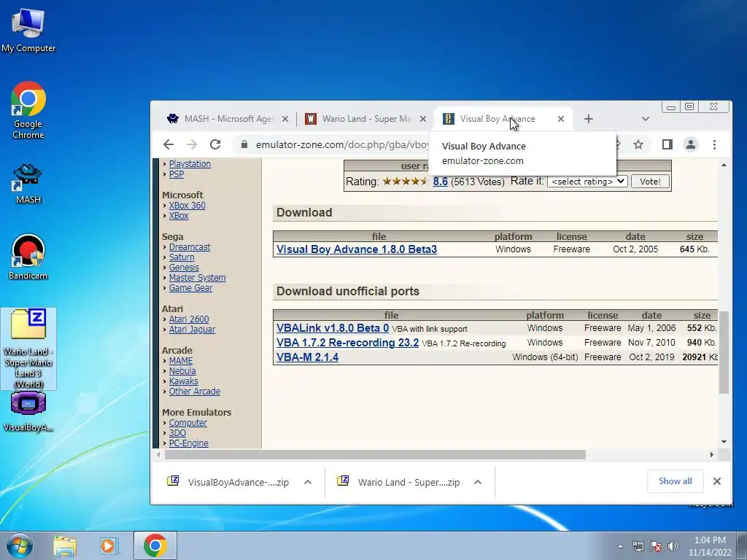This screenshot has width=747, height=560.
Task: Open Master System sidebar link
Action: coord(197,278)
